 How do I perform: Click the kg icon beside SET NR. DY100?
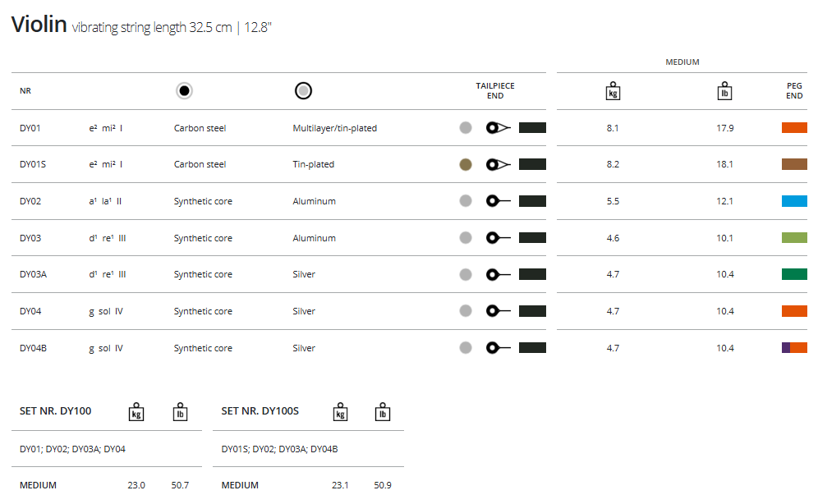point(137,411)
